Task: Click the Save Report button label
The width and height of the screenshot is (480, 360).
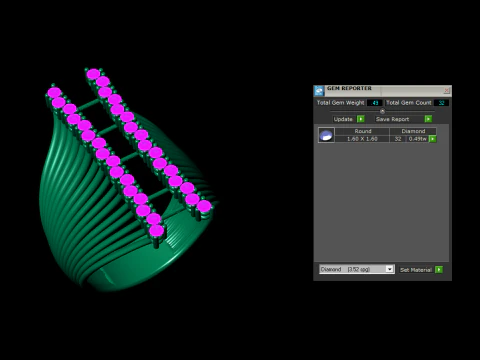Action: click(392, 119)
